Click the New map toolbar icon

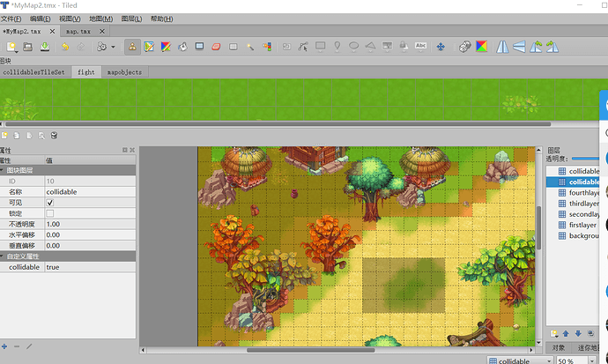coord(11,47)
